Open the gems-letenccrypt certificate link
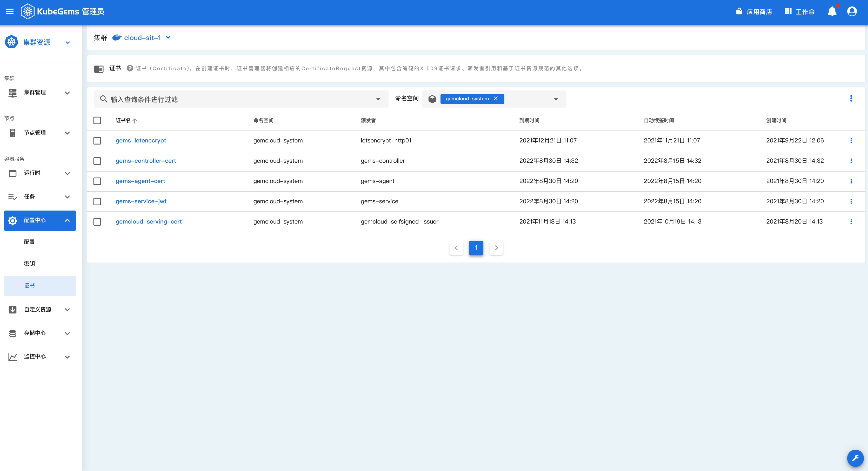The width and height of the screenshot is (868, 471). pyautogui.click(x=141, y=140)
